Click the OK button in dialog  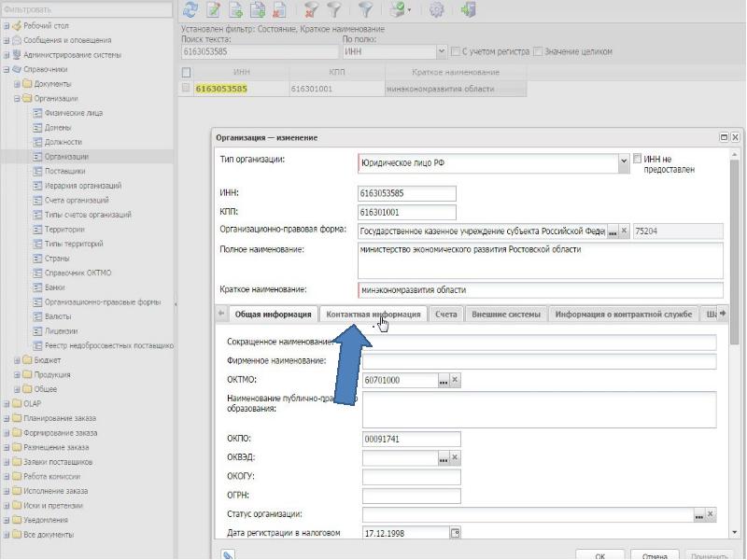pos(599,555)
